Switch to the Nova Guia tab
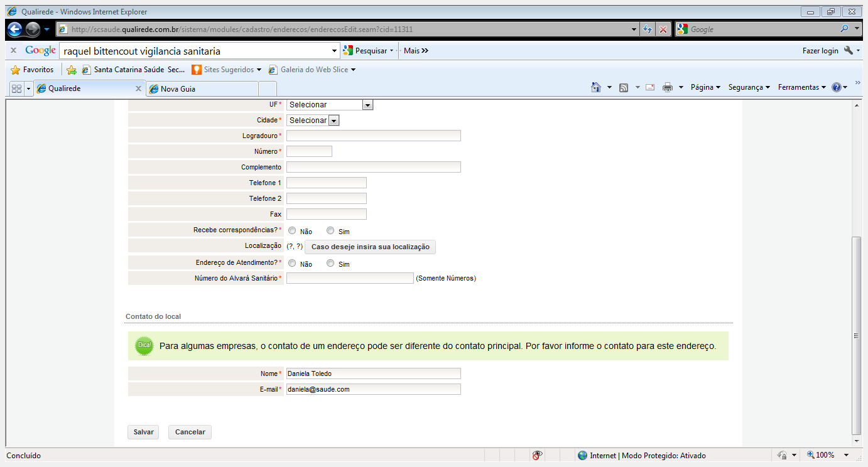 pyautogui.click(x=202, y=89)
